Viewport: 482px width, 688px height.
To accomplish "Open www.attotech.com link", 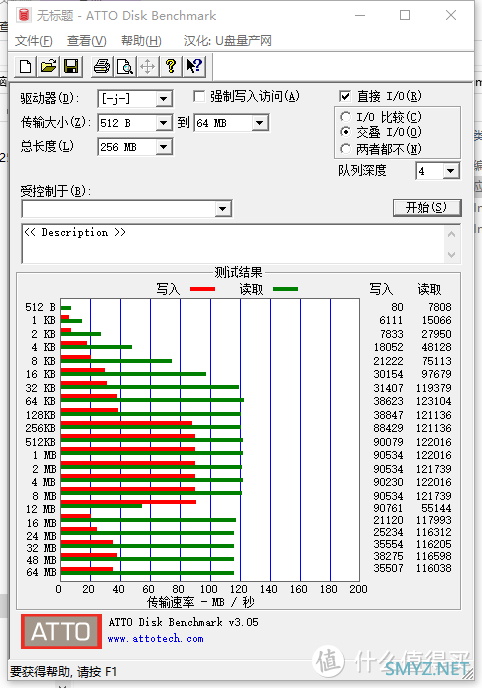I will click(x=156, y=639).
